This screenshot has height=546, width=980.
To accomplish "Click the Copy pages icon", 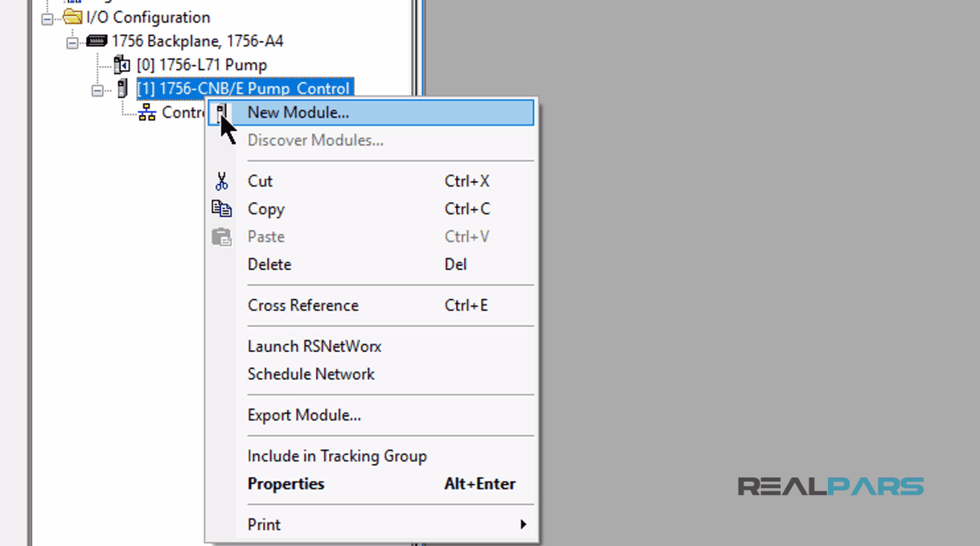I will [x=221, y=208].
